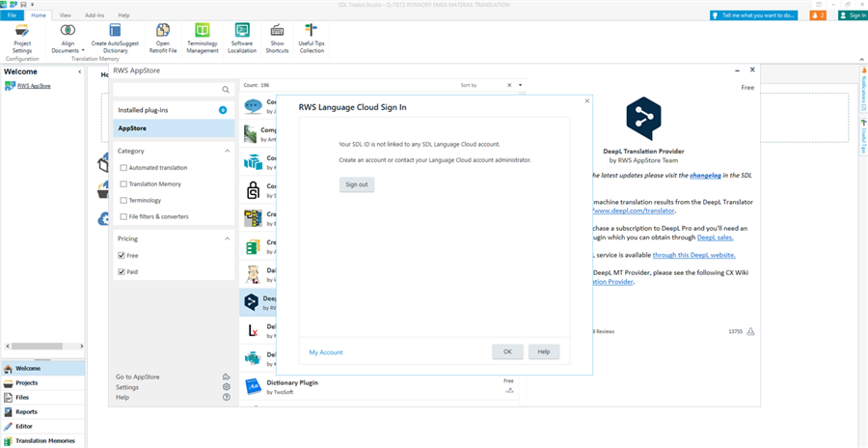Click the orange notifications bell showing 2
The width and height of the screenshot is (868, 448).
[818, 15]
